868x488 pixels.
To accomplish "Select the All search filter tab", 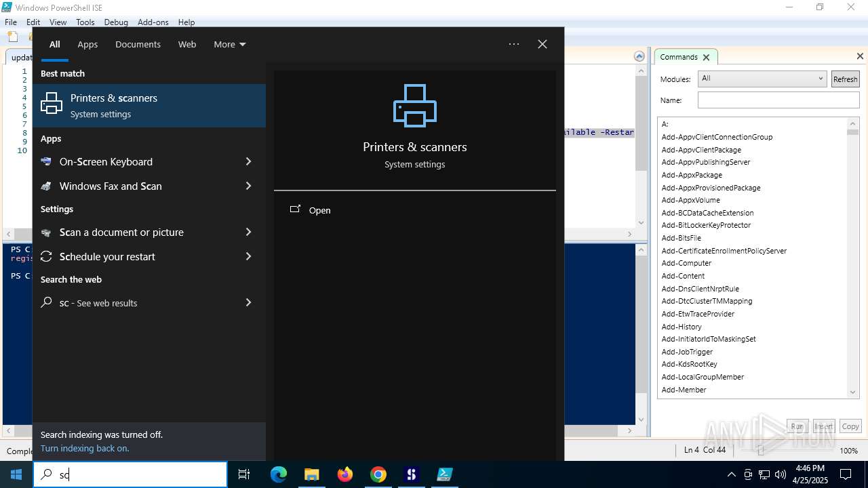I will tap(55, 44).
